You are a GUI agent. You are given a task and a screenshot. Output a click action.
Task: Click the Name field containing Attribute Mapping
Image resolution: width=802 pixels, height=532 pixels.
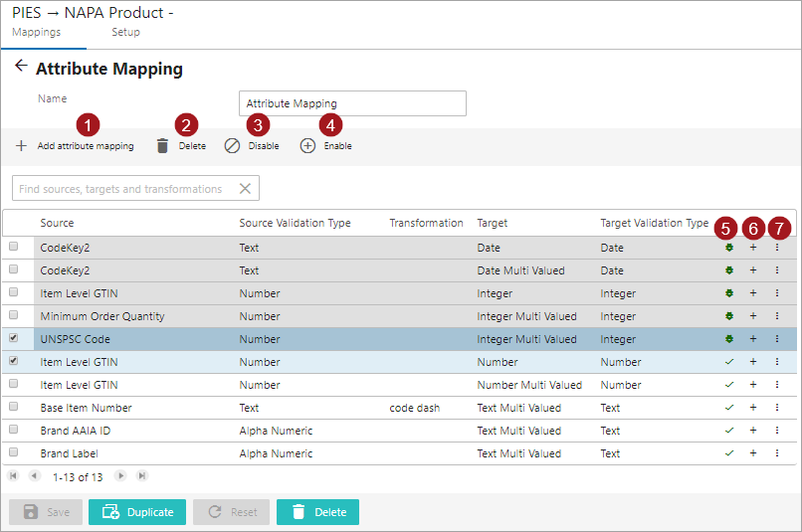pyautogui.click(x=352, y=103)
